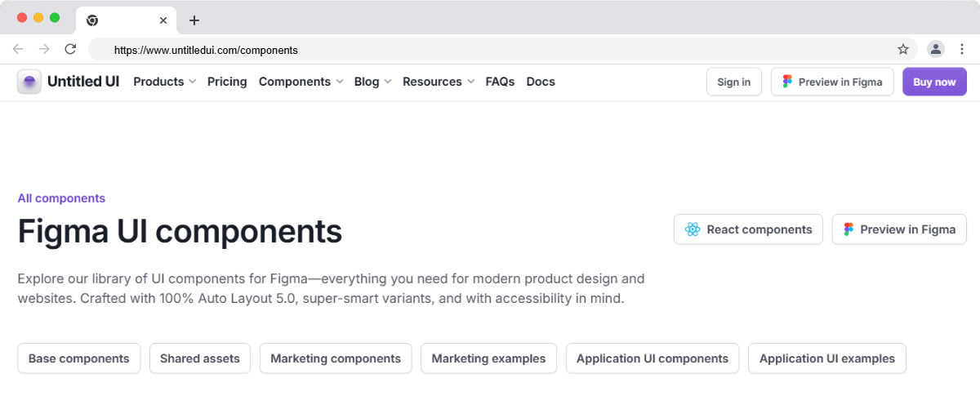Click the Untitled UI logo icon
The width and height of the screenshot is (980, 418).
coord(29,82)
